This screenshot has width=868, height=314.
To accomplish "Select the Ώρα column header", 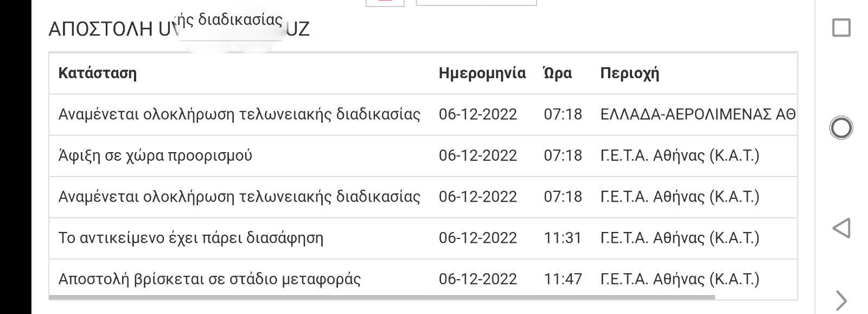I will click(558, 73).
